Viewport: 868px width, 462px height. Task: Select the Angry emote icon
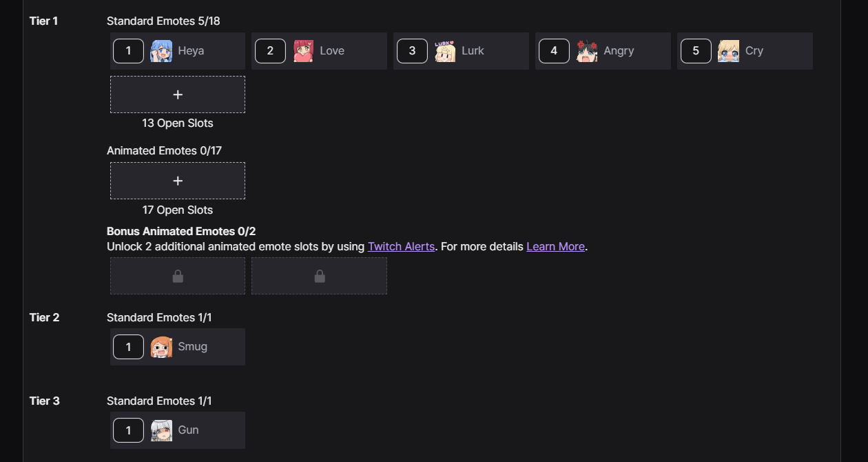(x=587, y=51)
